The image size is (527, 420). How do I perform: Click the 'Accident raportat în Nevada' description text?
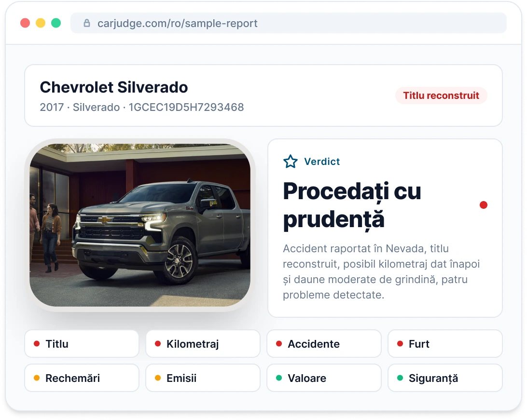pyautogui.click(x=381, y=271)
